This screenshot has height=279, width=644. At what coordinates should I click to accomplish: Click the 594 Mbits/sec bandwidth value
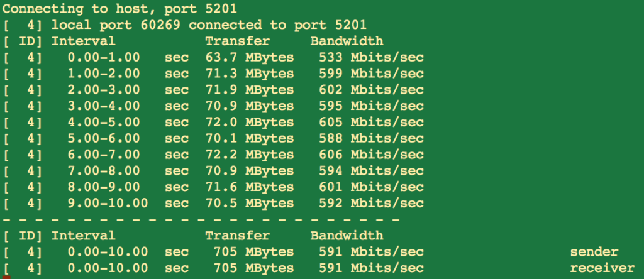coord(371,171)
